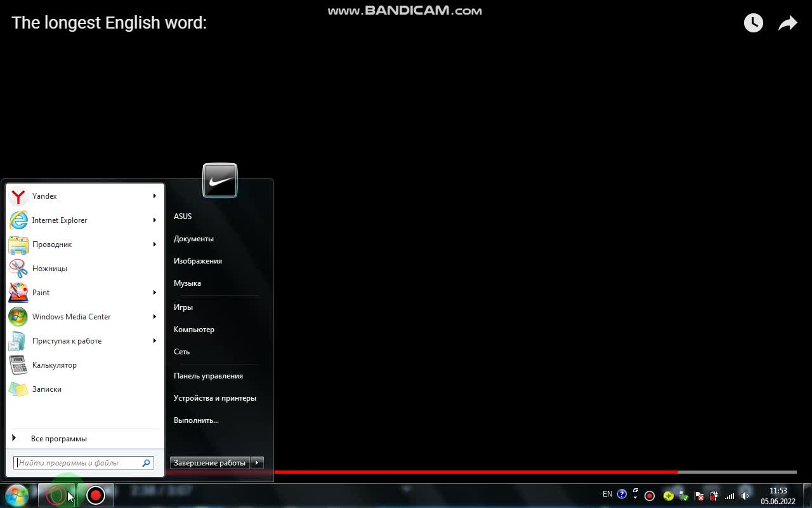Launch Ножницы snipping tool

point(85,269)
